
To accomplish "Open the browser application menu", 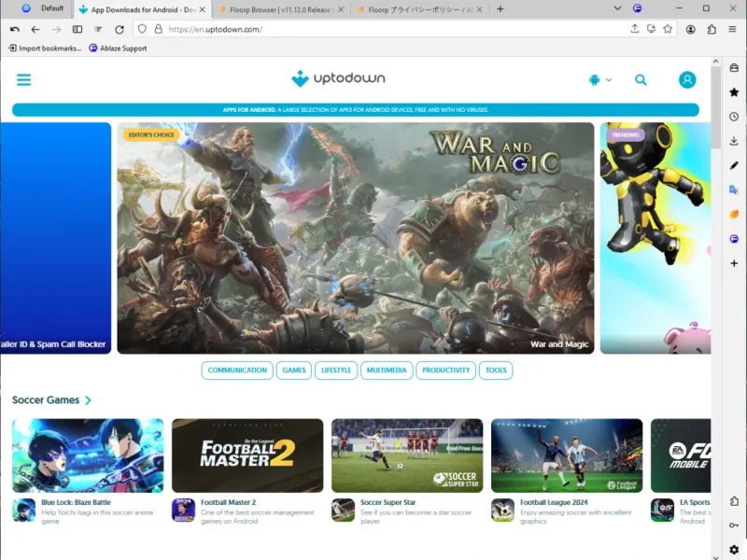I will (733, 30).
